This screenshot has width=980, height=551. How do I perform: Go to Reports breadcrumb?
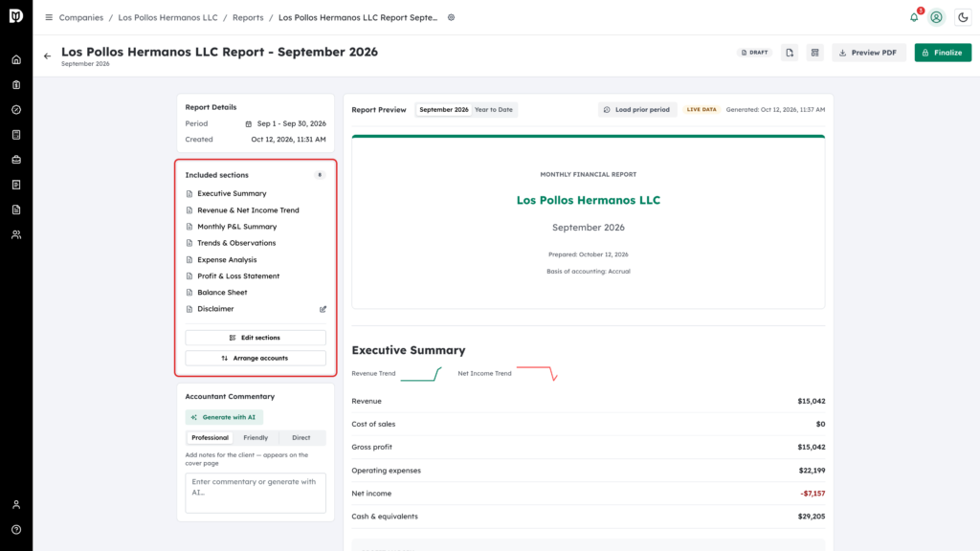(x=248, y=17)
